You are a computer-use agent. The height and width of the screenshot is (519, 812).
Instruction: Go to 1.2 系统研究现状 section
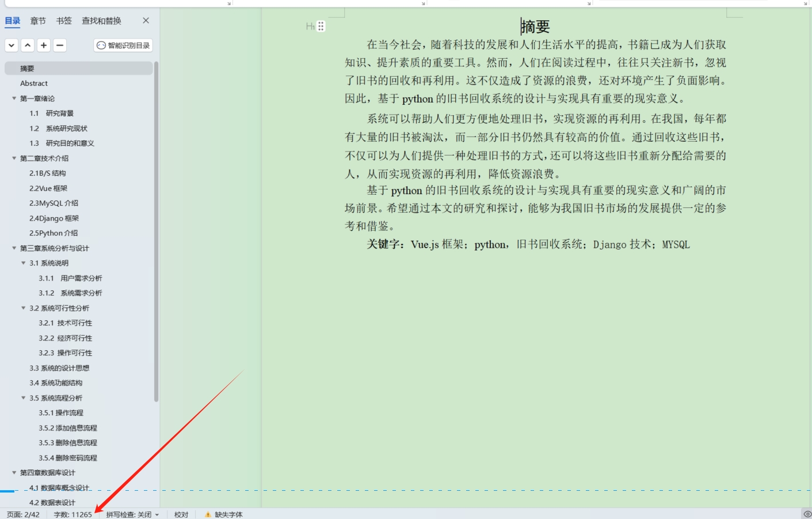pos(58,128)
